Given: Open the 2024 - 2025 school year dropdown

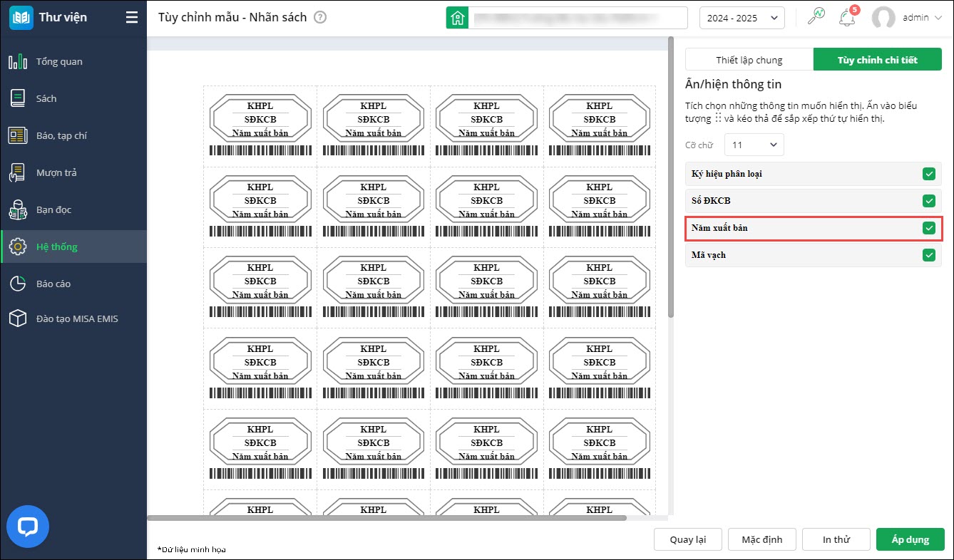Looking at the screenshot, I should pyautogui.click(x=742, y=18).
